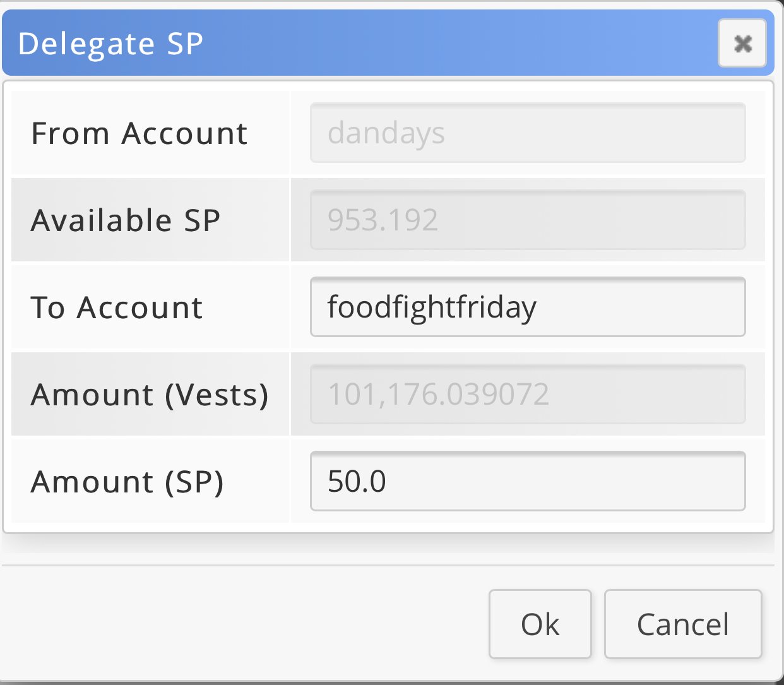Click the 'From Account' label

139,134
